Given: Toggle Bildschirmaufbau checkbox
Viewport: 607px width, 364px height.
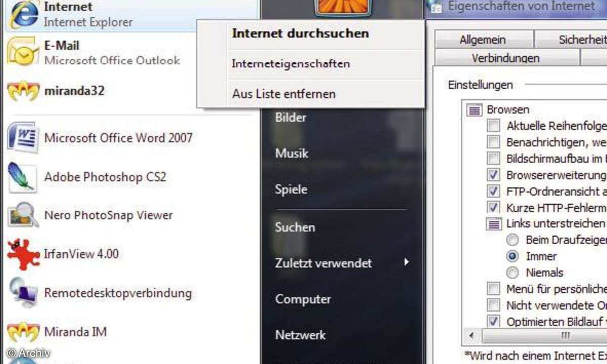Looking at the screenshot, I should [x=493, y=158].
